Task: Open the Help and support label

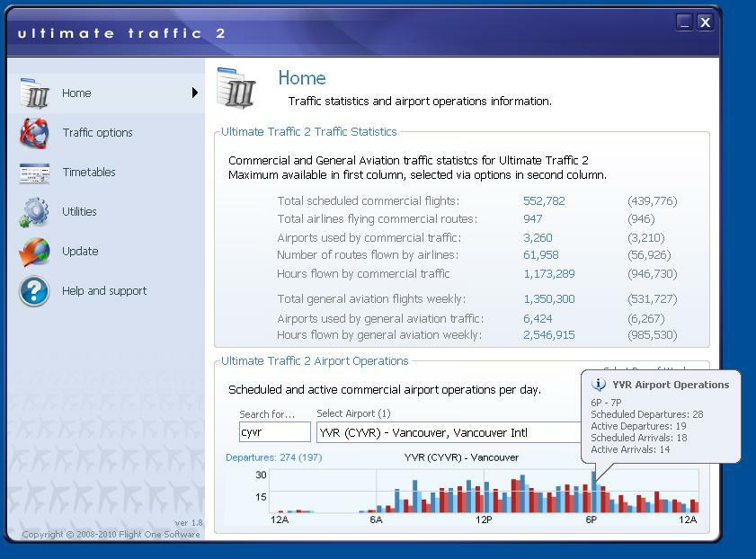Action: [104, 291]
